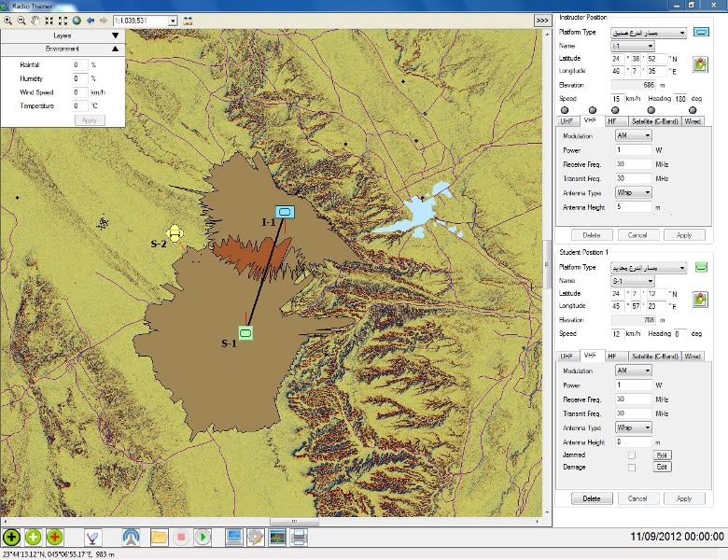Click the radio tower antenna icon
The image size is (728, 560).
coord(132,537)
